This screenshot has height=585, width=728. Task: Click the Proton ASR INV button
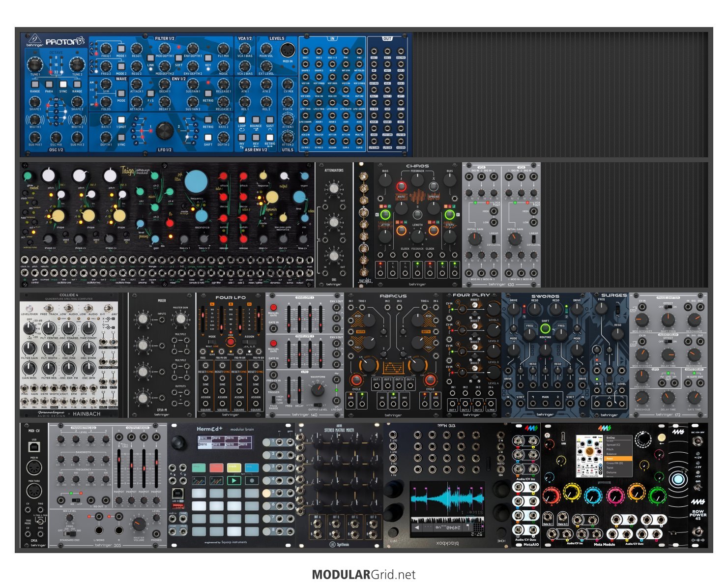[x=242, y=138]
